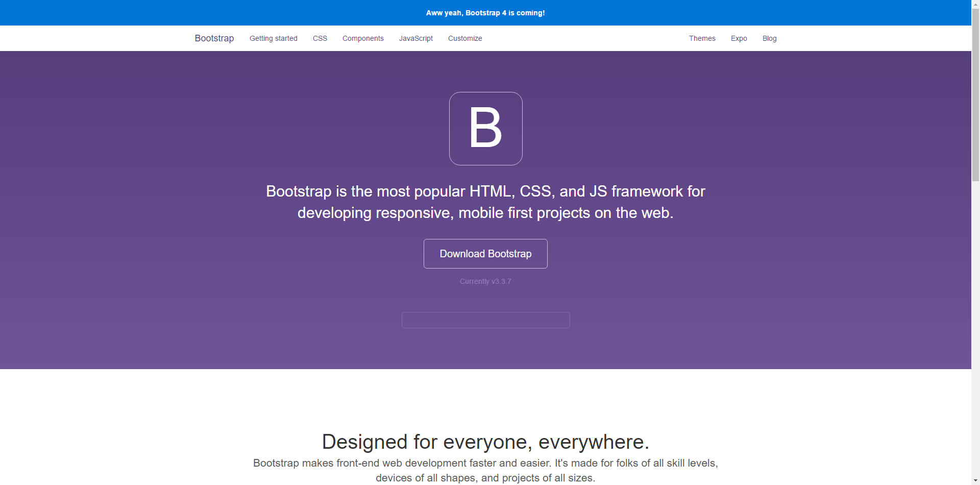
Task: Click the Download Bootstrap button
Action: tap(485, 254)
